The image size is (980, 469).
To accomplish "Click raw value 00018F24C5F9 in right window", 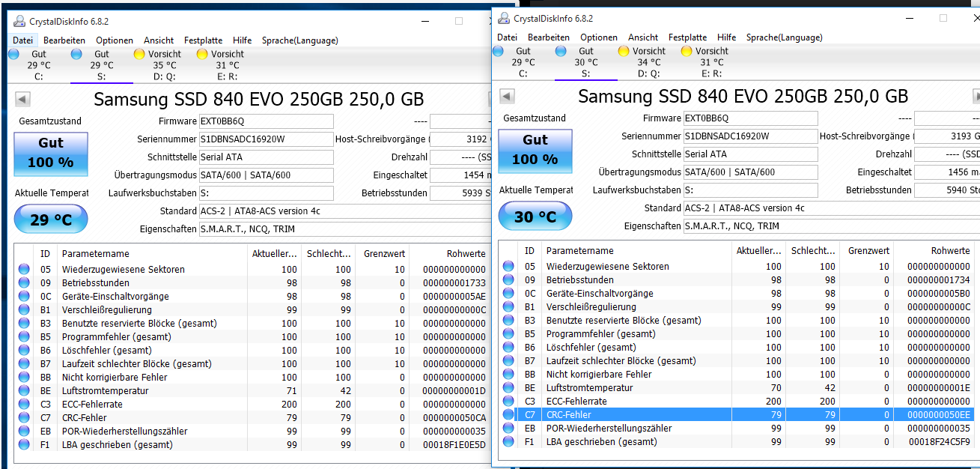I will (939, 442).
